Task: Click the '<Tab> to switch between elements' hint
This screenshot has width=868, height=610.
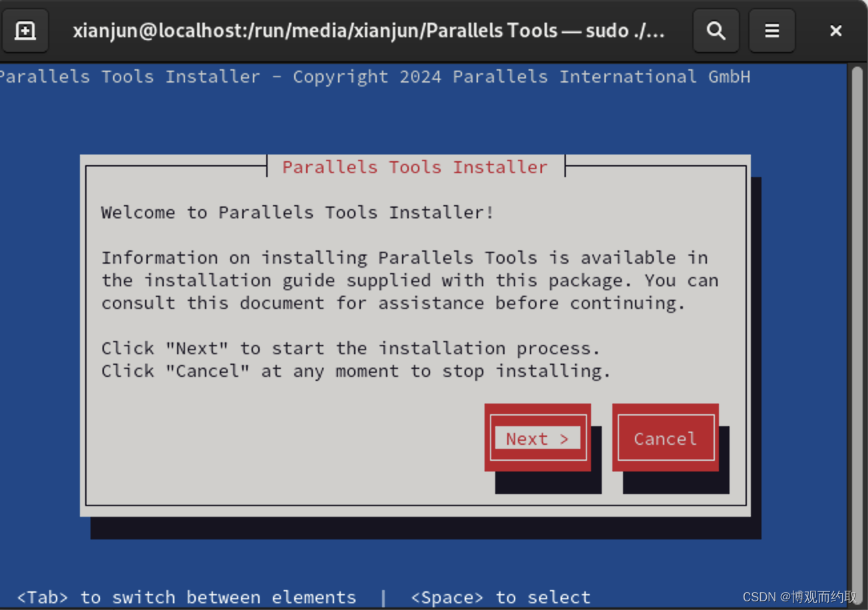Action: (x=186, y=597)
